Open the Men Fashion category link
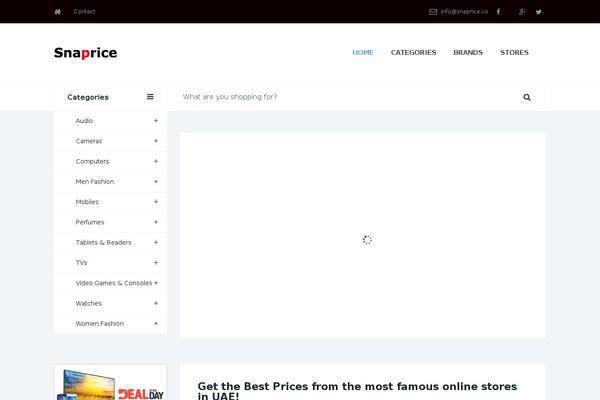 pos(95,181)
